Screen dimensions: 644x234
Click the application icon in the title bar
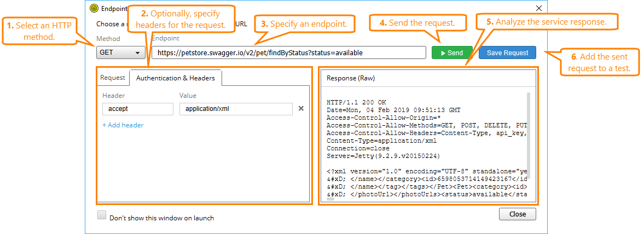click(x=95, y=8)
